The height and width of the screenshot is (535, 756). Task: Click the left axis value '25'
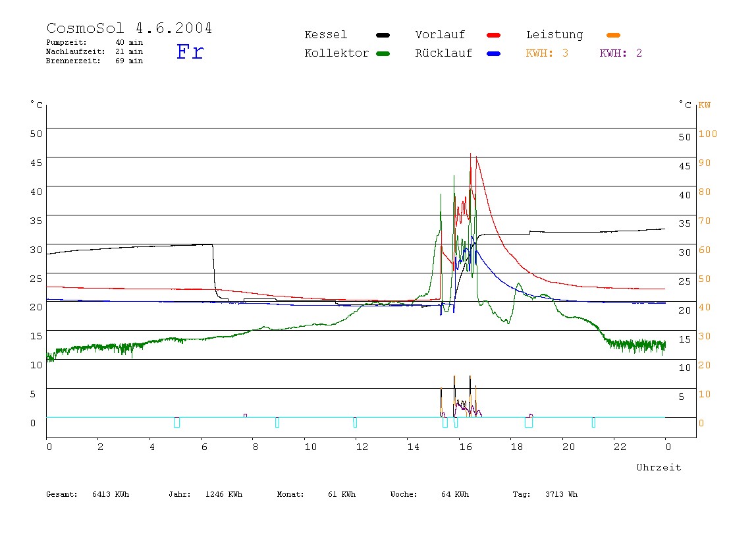point(36,278)
